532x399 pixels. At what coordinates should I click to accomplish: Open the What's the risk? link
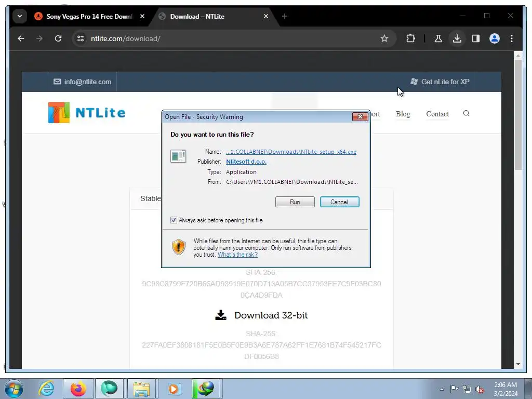(x=237, y=255)
